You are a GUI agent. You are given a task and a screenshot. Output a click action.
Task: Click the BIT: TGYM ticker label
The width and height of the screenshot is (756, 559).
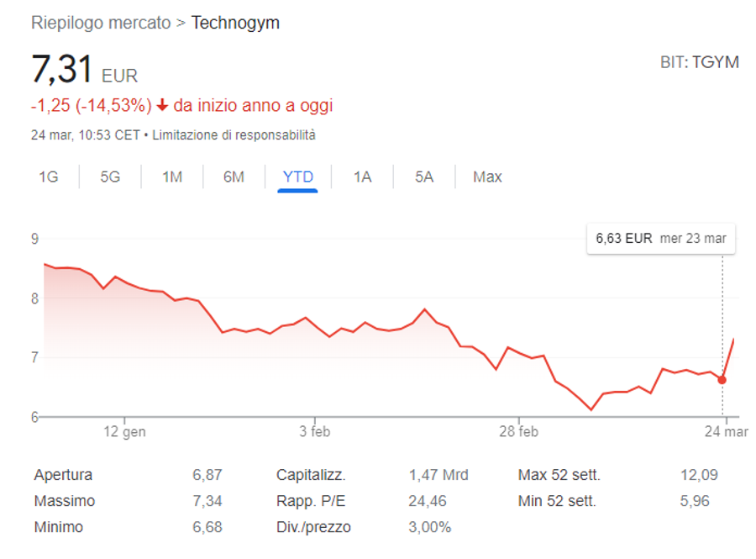[699, 63]
